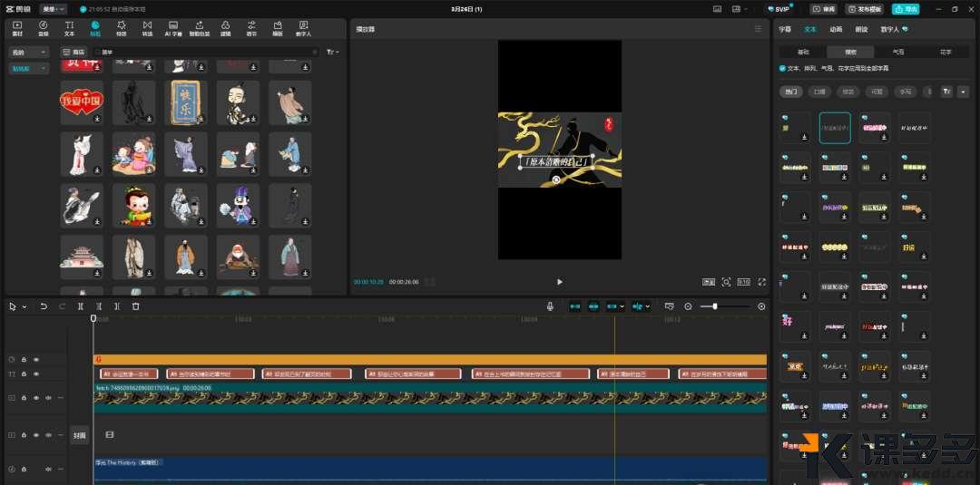Click the 封面 cover button on timeline
The width and height of the screenshot is (980, 485).
pos(80,435)
